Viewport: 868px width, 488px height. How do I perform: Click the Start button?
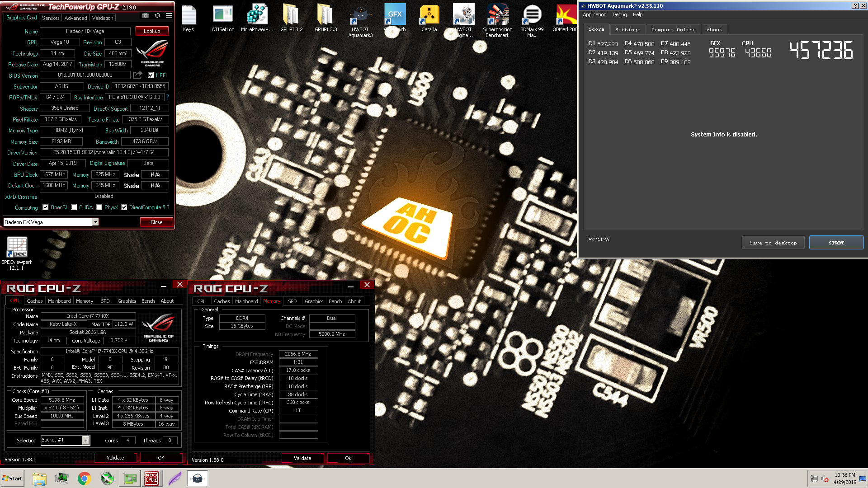click(12, 479)
